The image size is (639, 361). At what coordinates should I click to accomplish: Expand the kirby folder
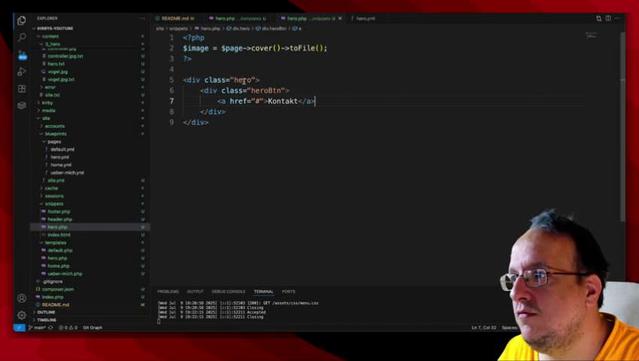[47, 103]
